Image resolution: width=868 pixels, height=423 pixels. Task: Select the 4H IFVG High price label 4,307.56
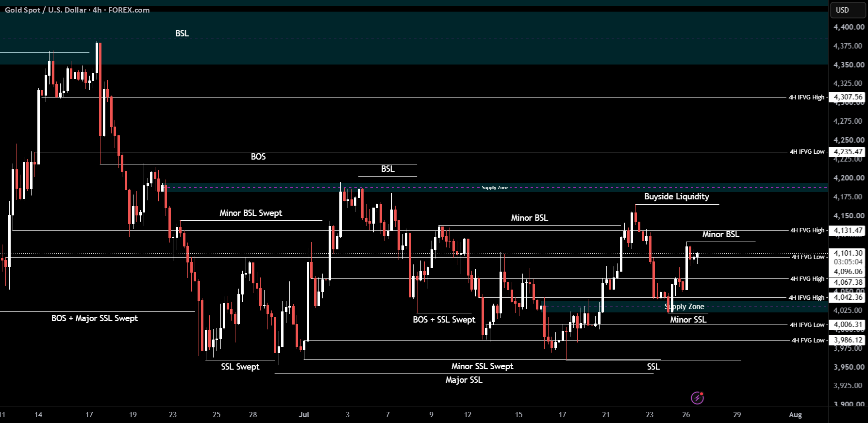point(848,97)
